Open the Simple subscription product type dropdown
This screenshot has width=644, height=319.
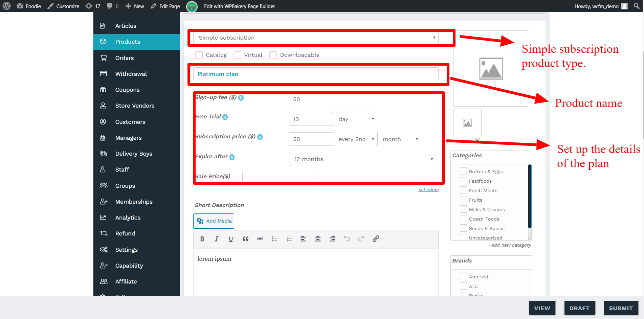315,38
